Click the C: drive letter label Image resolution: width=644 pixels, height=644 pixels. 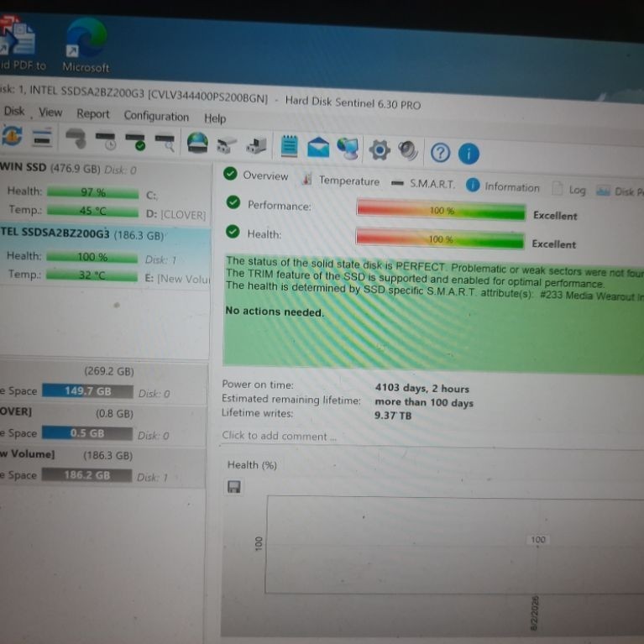tap(151, 195)
